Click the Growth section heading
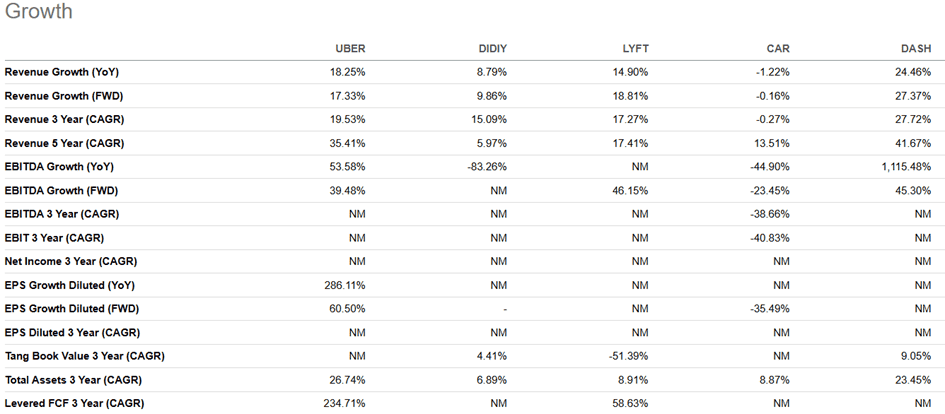Viewport: 945px width, 414px height. (38, 13)
